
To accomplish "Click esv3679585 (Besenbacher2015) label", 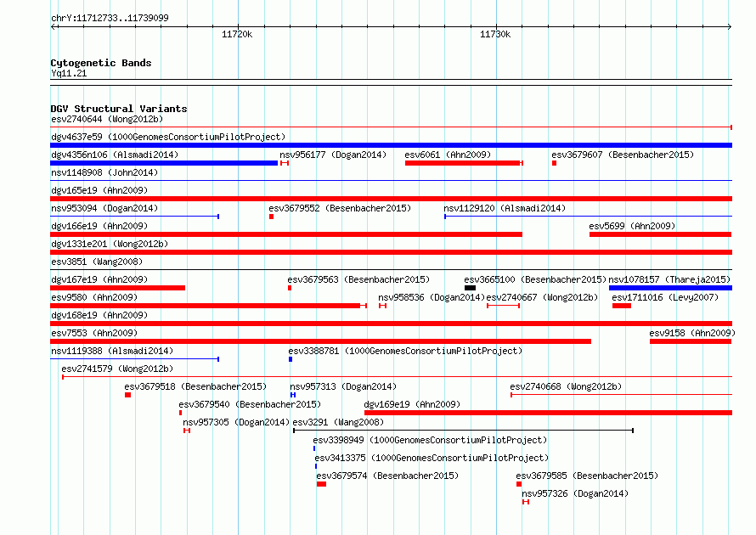I will point(587,476).
